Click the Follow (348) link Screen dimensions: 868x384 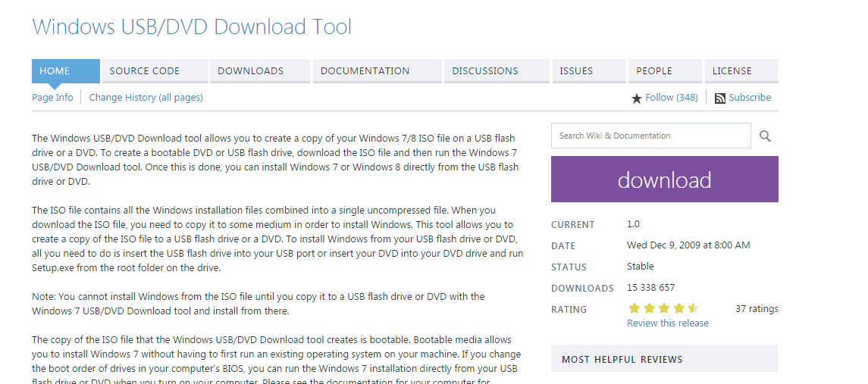point(672,98)
